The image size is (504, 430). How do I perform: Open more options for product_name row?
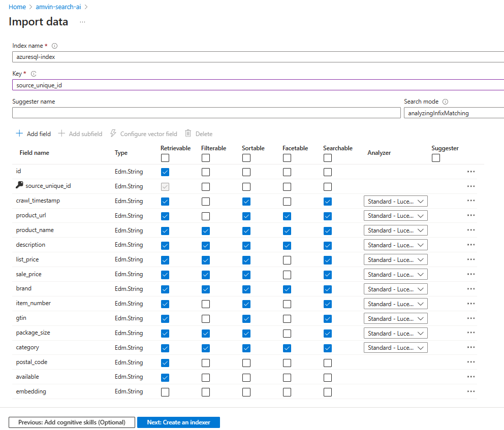tap(471, 230)
